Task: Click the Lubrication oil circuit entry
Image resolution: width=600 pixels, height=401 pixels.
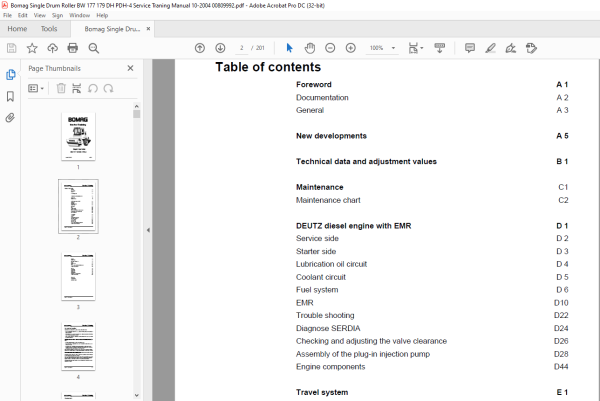Action: (331, 264)
